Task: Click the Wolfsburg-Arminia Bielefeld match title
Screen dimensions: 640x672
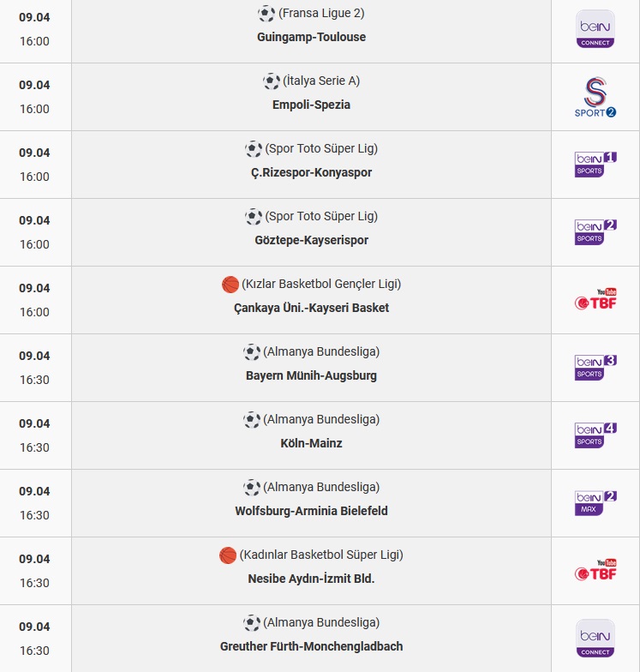Action: (x=312, y=511)
